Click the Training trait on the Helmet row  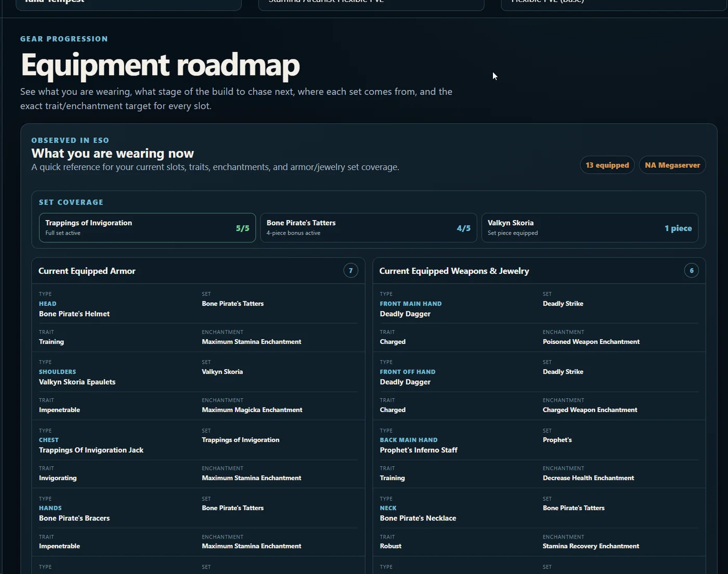click(51, 342)
